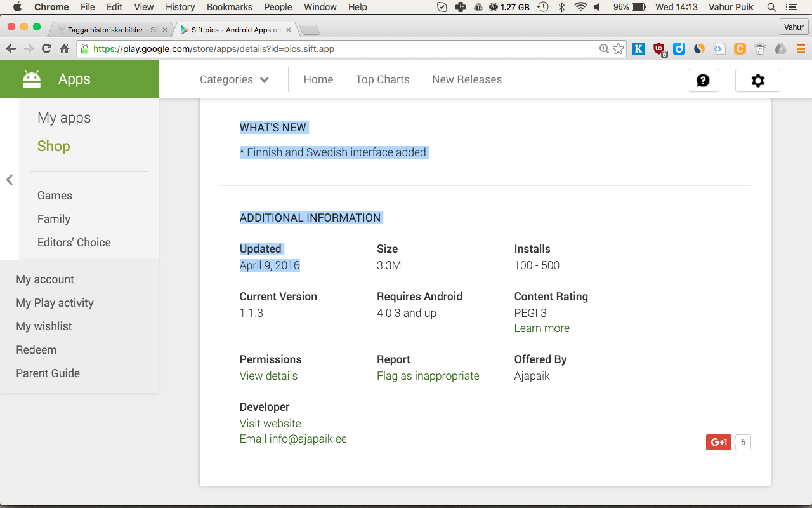Screen dimensions: 812x508
Task: Open the orange C extension icon
Action: point(740,48)
